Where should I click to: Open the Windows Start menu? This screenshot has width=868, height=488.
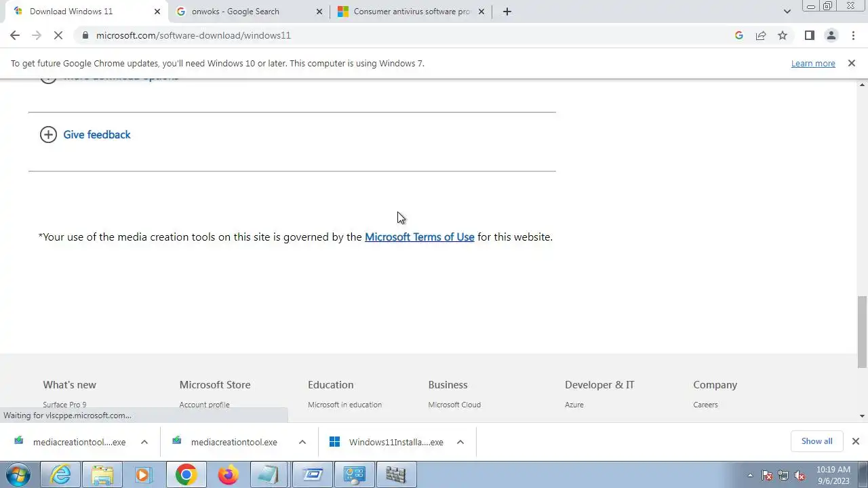click(x=18, y=474)
